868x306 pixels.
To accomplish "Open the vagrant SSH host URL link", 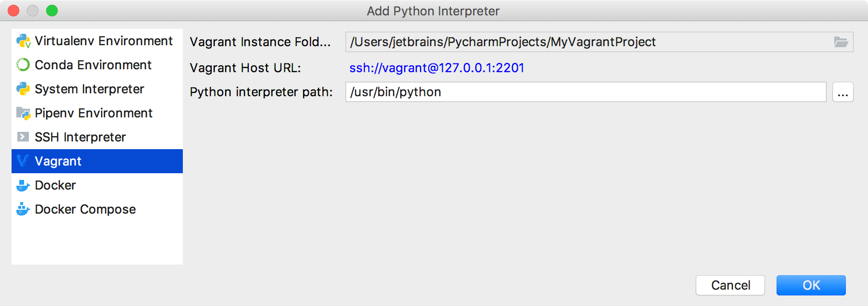I will pos(437,68).
